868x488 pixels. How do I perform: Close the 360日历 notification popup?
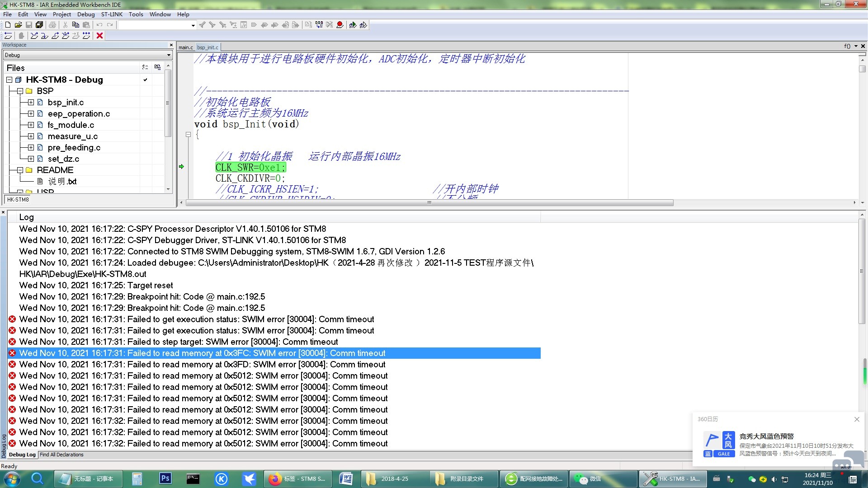click(857, 419)
